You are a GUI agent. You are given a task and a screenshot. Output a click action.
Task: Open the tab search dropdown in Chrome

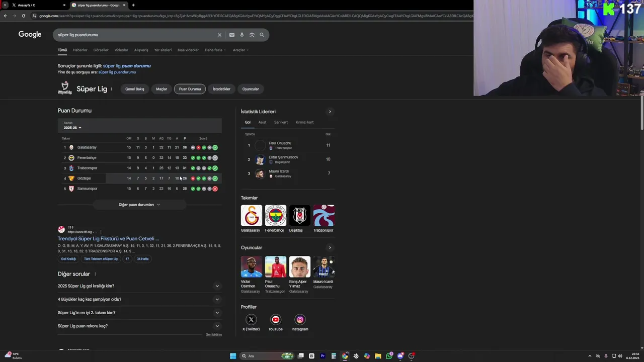(x=5, y=5)
